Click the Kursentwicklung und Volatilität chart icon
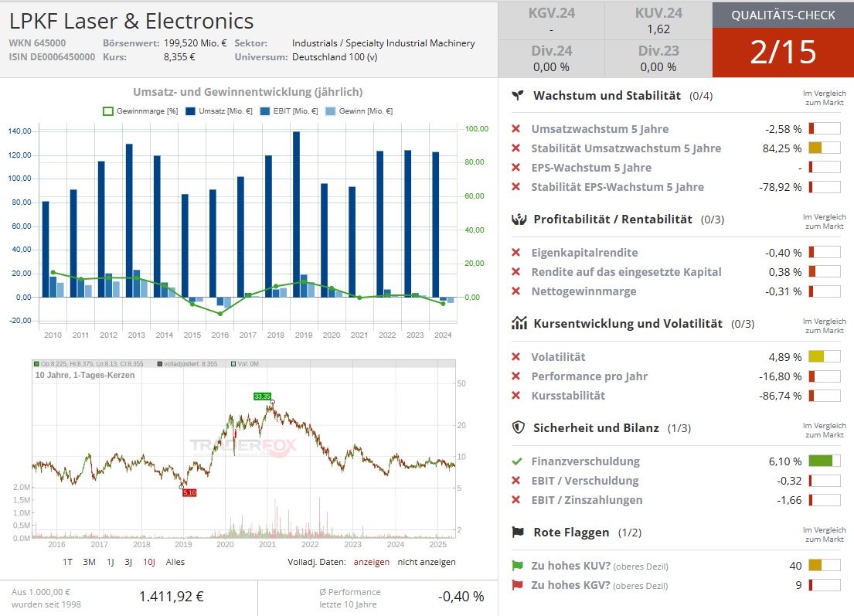The height and width of the screenshot is (616, 854). coord(519,324)
